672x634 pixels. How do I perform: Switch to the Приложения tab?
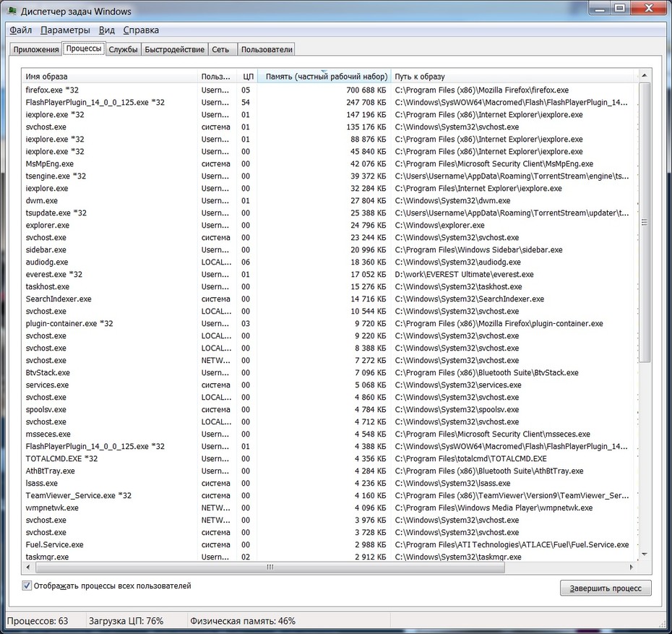point(36,49)
